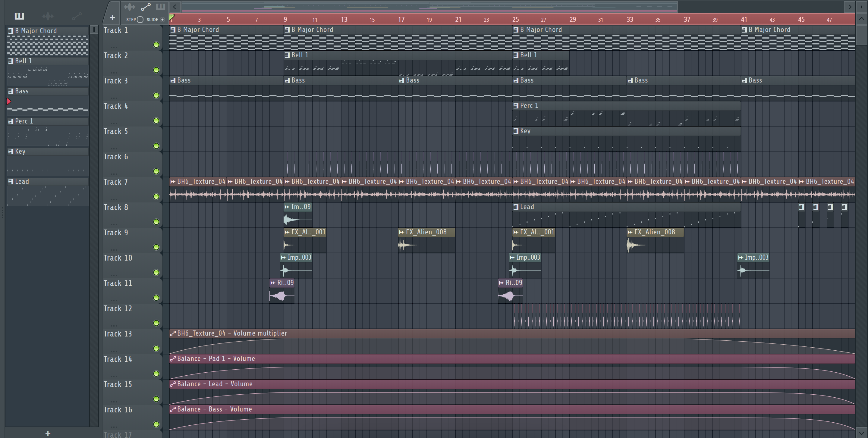This screenshot has width=868, height=438.
Task: Click the green playback marker at bar 1
Action: [171, 17]
